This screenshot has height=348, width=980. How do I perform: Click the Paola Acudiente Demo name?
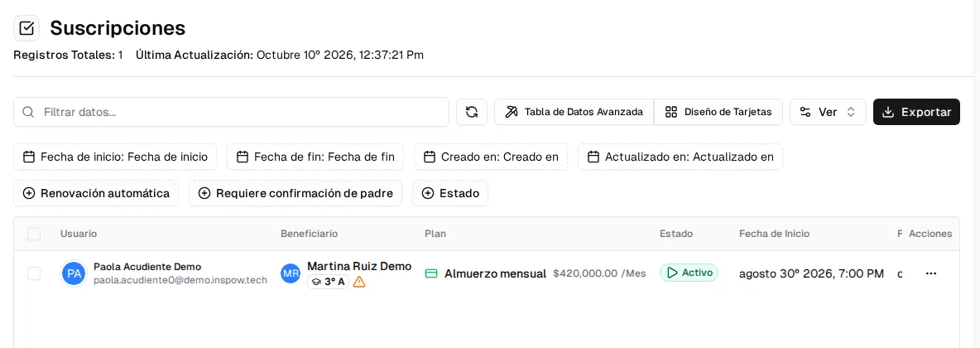click(147, 267)
